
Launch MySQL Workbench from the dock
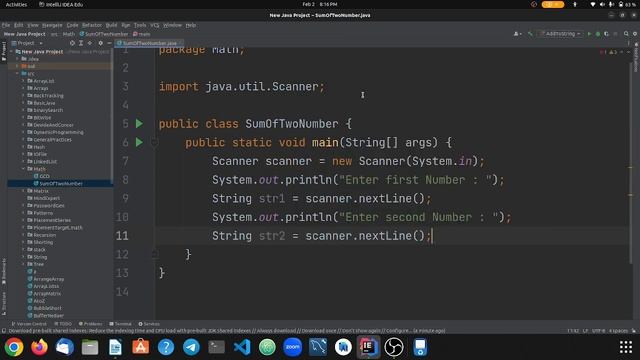(x=318, y=347)
